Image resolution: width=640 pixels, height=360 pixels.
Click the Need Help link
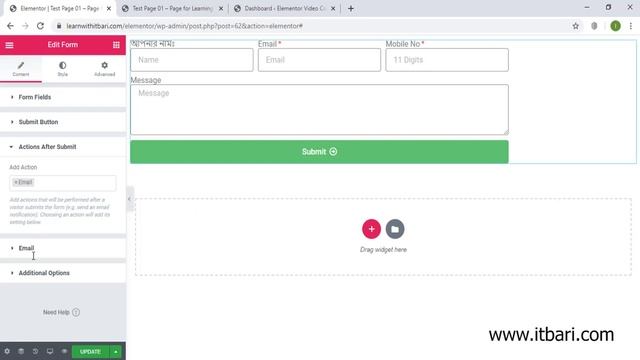[x=61, y=312]
